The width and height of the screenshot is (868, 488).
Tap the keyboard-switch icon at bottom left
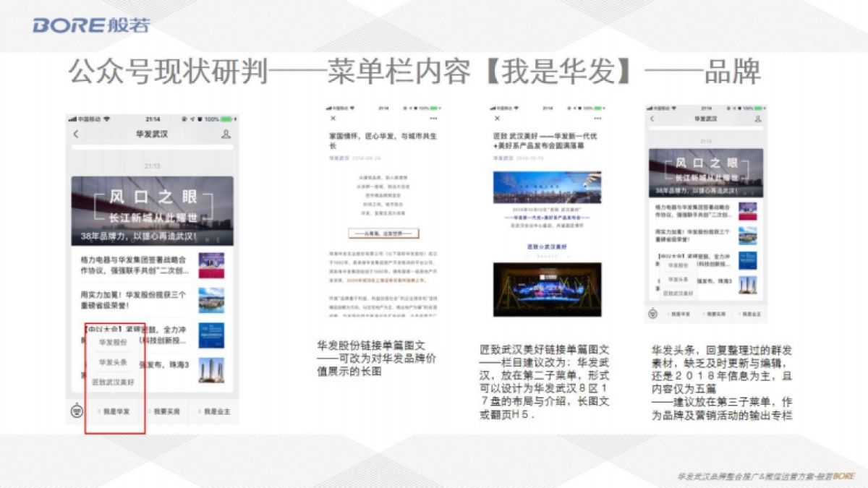[x=77, y=410]
